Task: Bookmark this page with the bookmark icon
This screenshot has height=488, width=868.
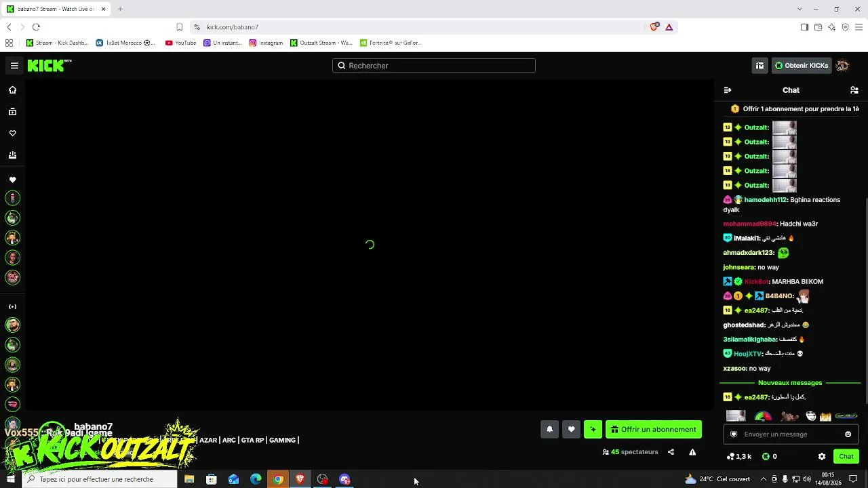Action: click(179, 27)
